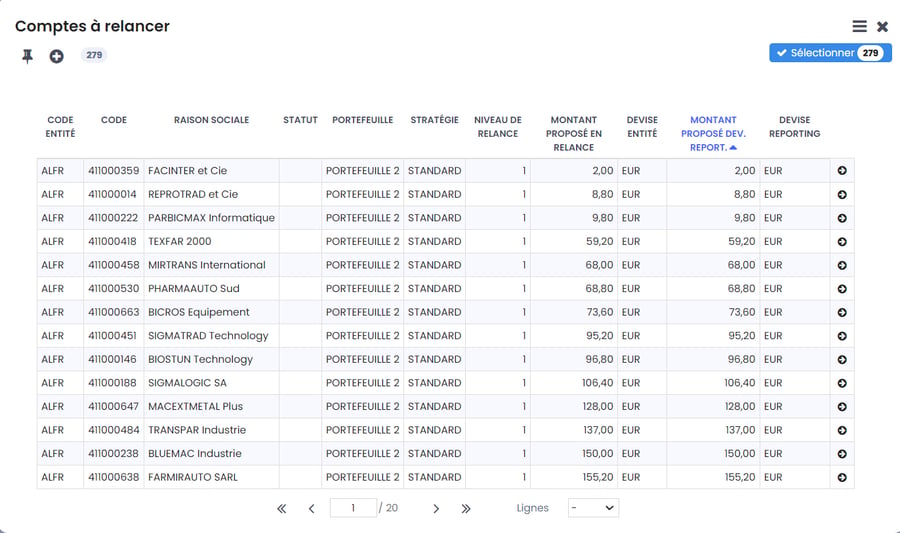Viewport: 900px width, 533px height.
Task: Open row arrow for TRANSPAR Industrie
Action: coord(841,430)
